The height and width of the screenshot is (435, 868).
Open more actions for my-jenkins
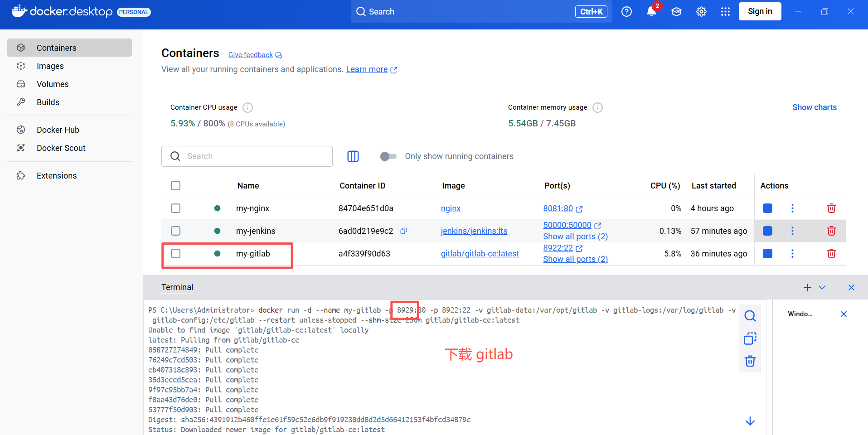(792, 231)
